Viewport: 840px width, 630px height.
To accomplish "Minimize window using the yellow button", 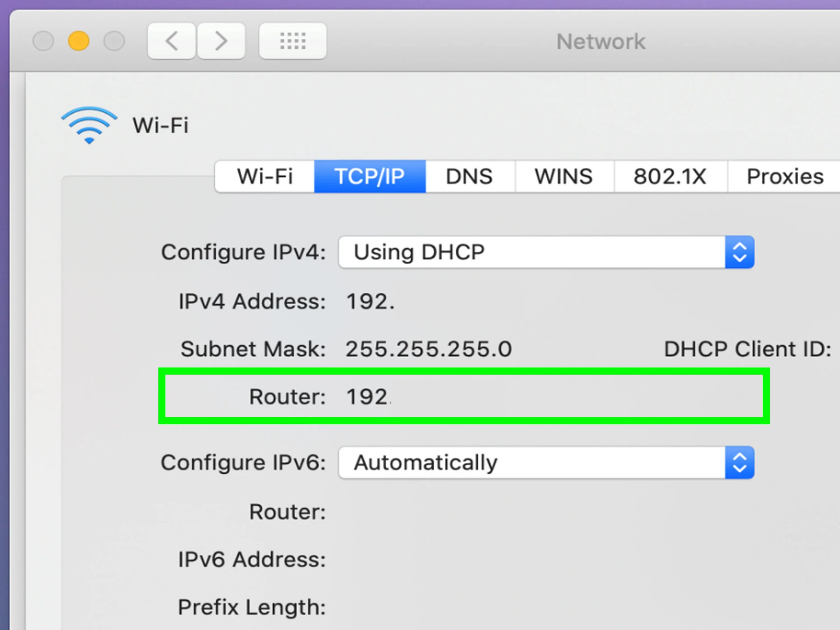I will point(79,41).
